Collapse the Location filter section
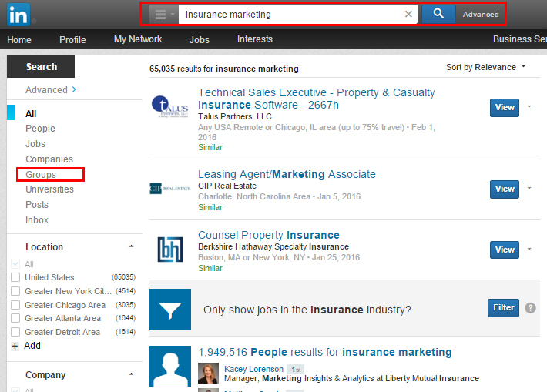547x392 pixels. point(131,246)
